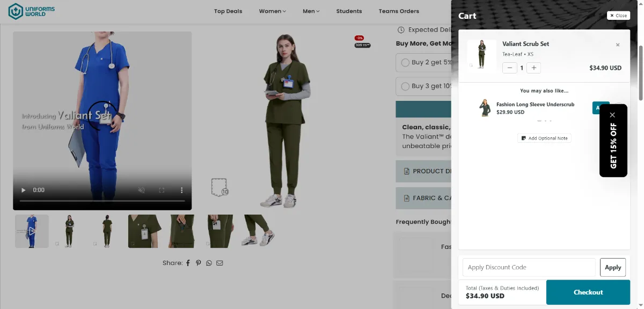The width and height of the screenshot is (644, 309).
Task: Select Buy 2 get 5% radio option
Action: pyautogui.click(x=405, y=62)
